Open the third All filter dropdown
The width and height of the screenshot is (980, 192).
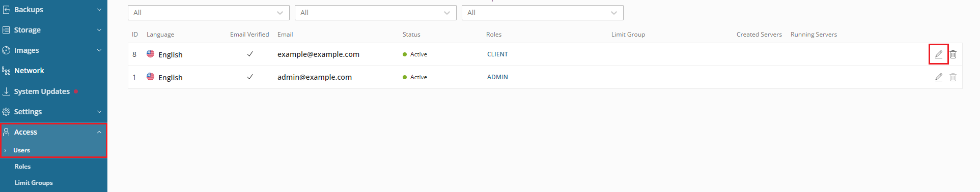(x=543, y=13)
